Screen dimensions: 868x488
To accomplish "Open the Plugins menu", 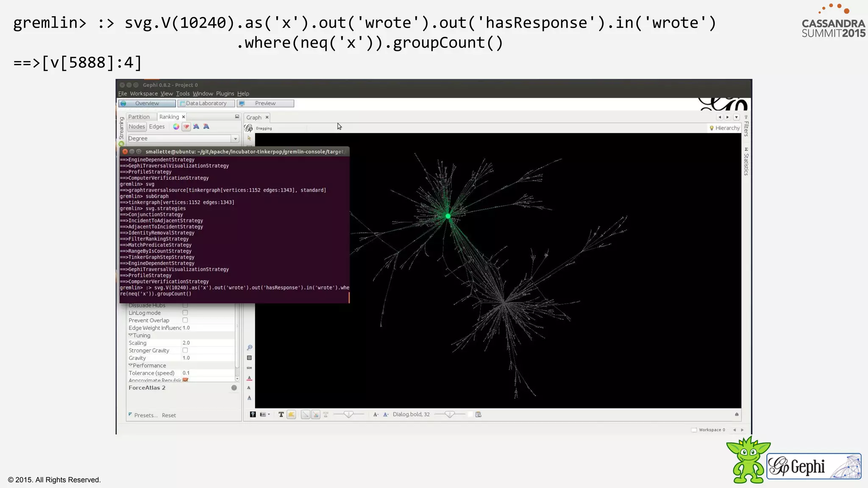I will click(225, 94).
